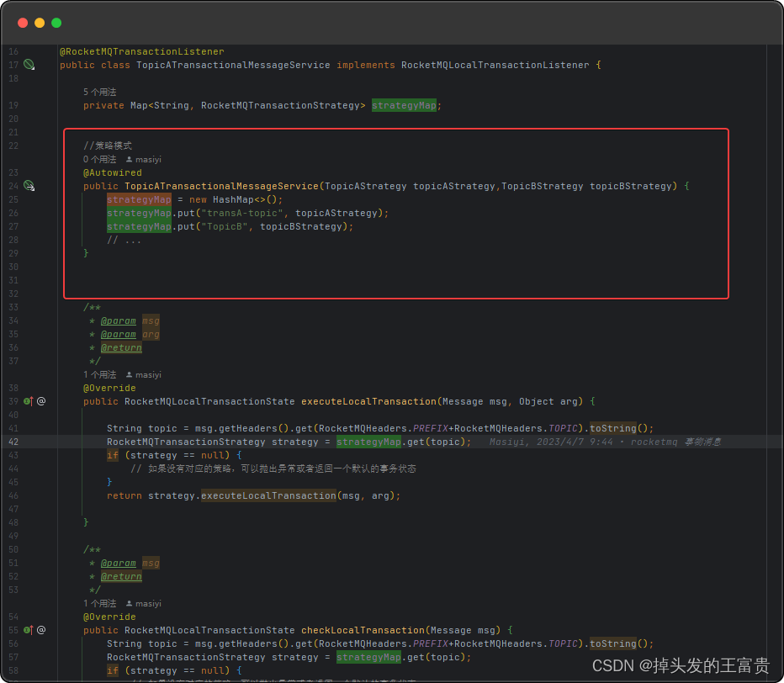Click the @param msg Javadoc tag on line 34
The width and height of the screenshot is (784, 683).
click(x=130, y=321)
